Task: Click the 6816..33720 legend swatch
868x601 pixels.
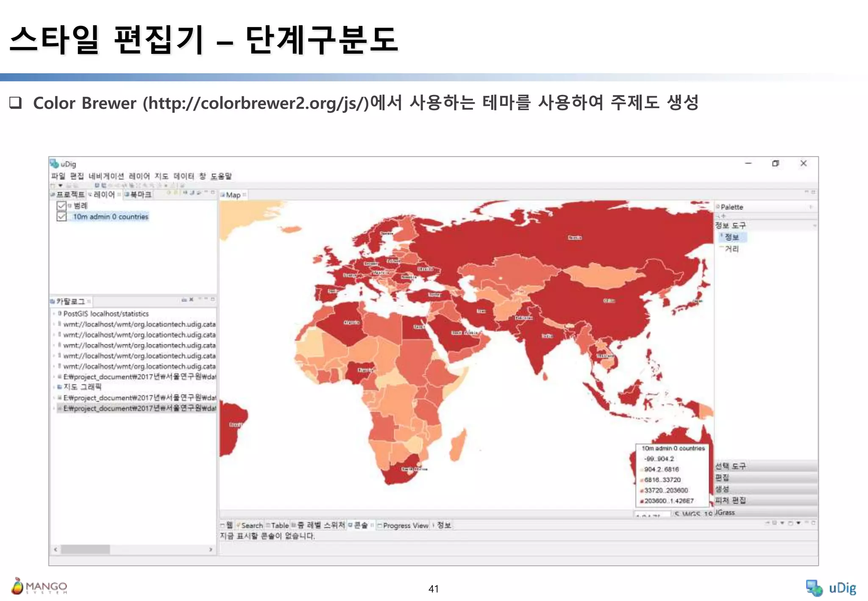Action: pyautogui.click(x=642, y=480)
